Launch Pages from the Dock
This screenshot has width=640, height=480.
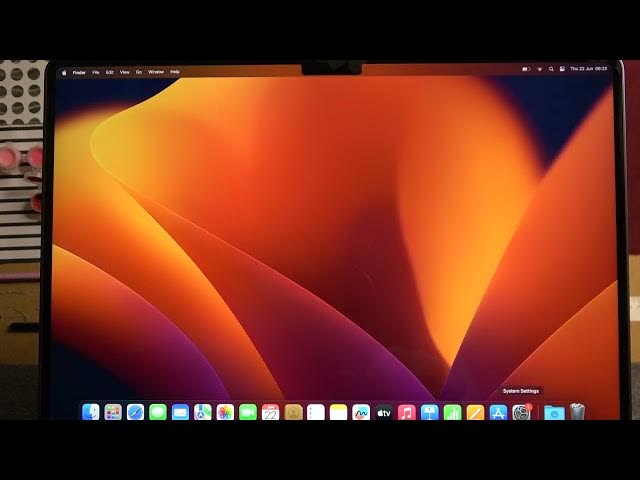point(475,412)
